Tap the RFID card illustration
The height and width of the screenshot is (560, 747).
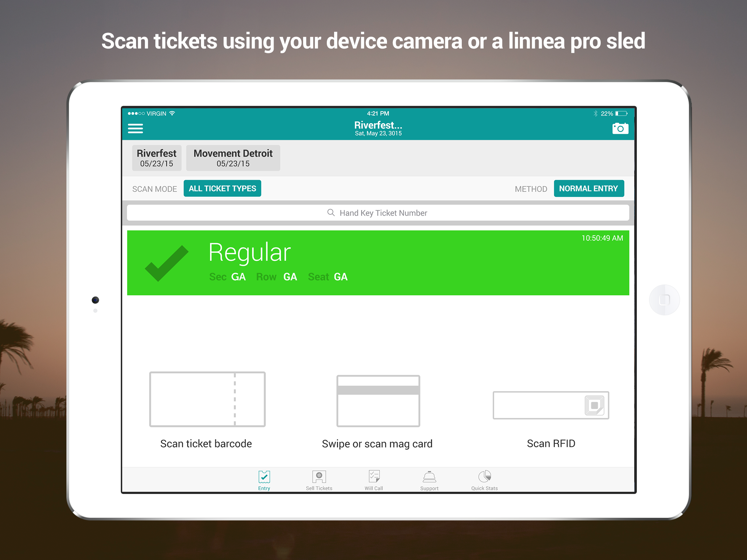pos(551,405)
